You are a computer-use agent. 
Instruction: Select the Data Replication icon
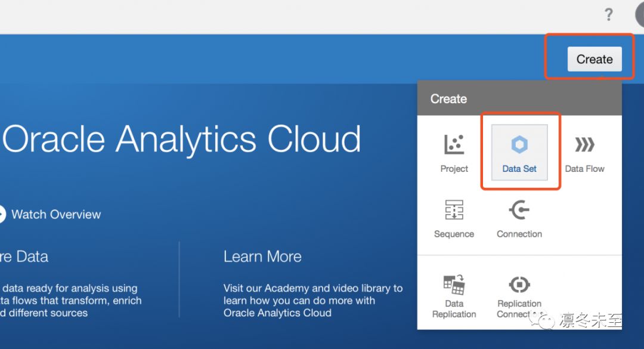pyautogui.click(x=454, y=285)
